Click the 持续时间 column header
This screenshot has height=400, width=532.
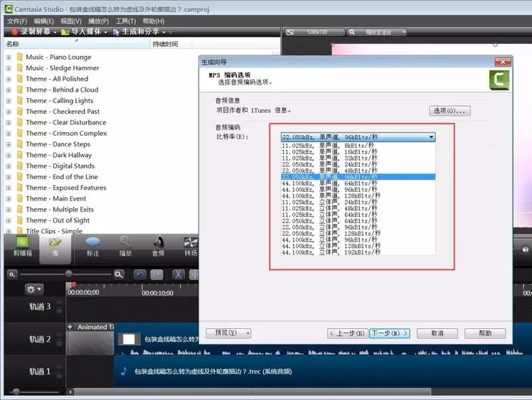[171, 44]
